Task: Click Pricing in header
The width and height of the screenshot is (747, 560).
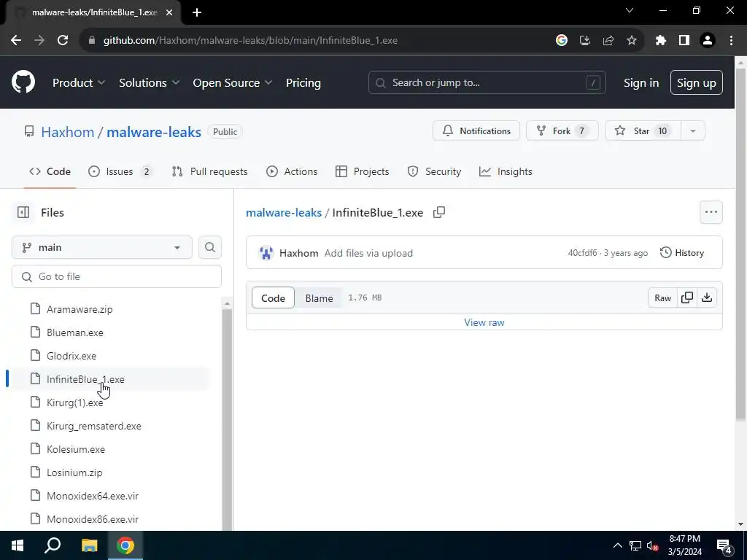Action: (303, 83)
